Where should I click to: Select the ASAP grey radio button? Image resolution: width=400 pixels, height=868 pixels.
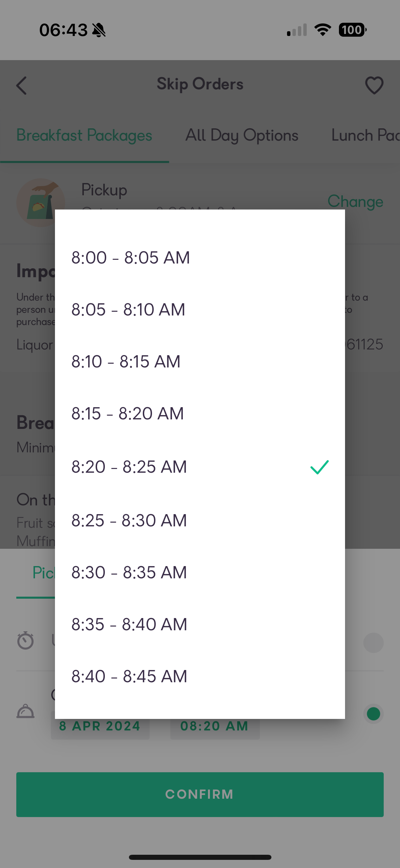[x=374, y=643]
